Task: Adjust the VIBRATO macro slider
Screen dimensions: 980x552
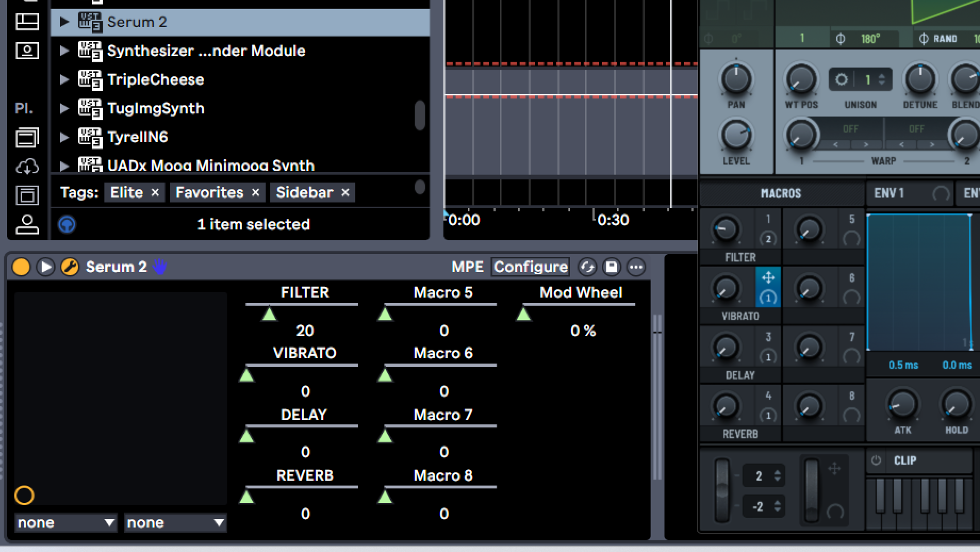Action: [x=302, y=373]
